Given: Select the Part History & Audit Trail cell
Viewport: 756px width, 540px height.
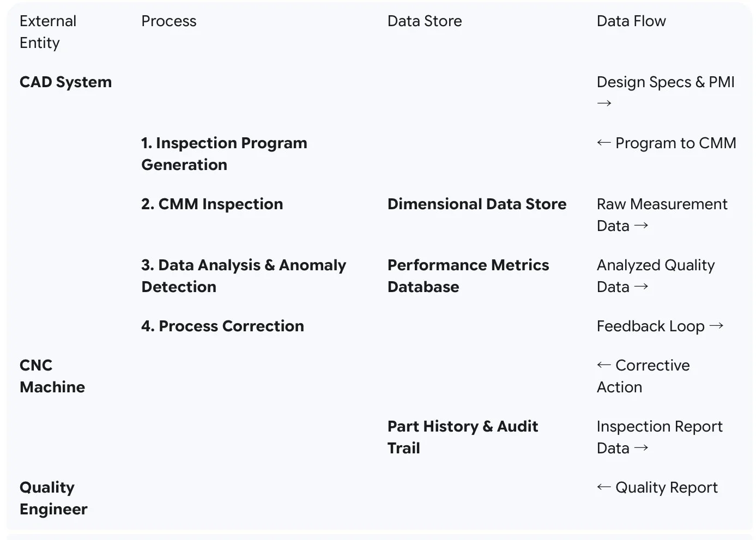Looking at the screenshot, I should click(462, 437).
